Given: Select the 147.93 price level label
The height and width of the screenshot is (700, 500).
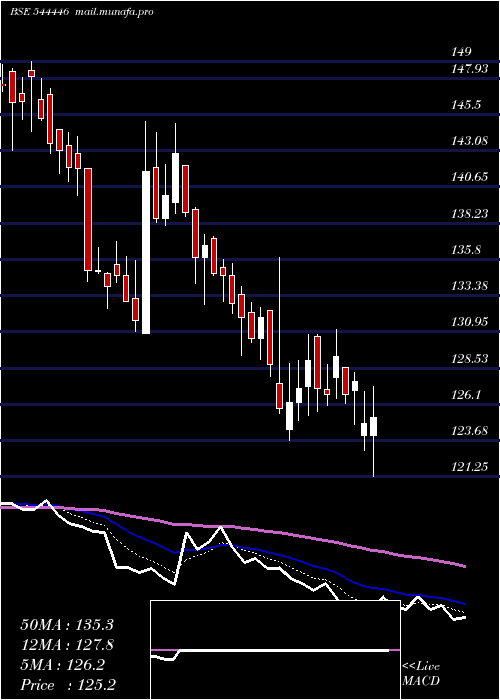Looking at the screenshot, I should (469, 69).
